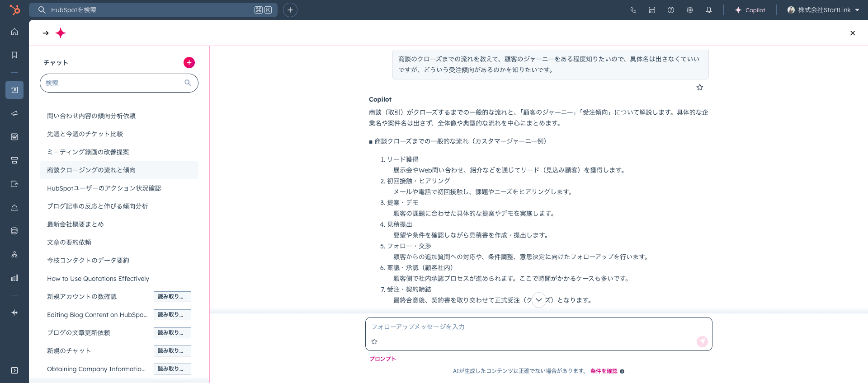Open chat How to Use Quotations Effectively
Image resolution: width=868 pixels, height=383 pixels.
[119, 279]
